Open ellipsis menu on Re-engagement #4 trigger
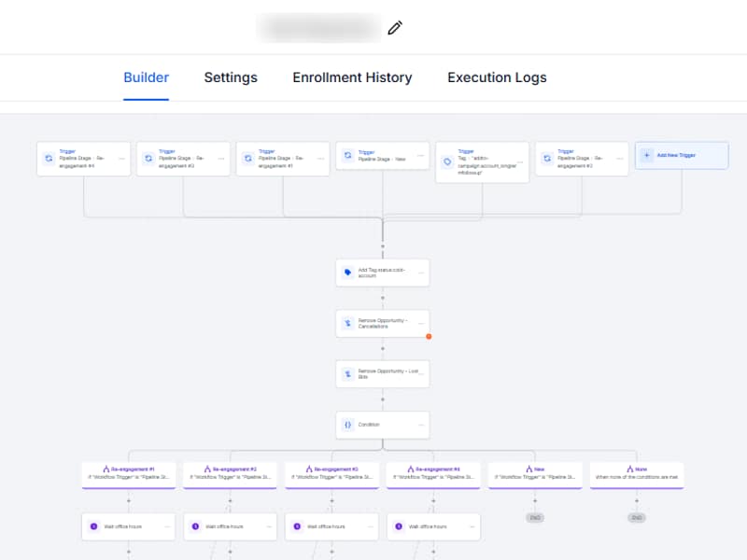 click(x=122, y=159)
